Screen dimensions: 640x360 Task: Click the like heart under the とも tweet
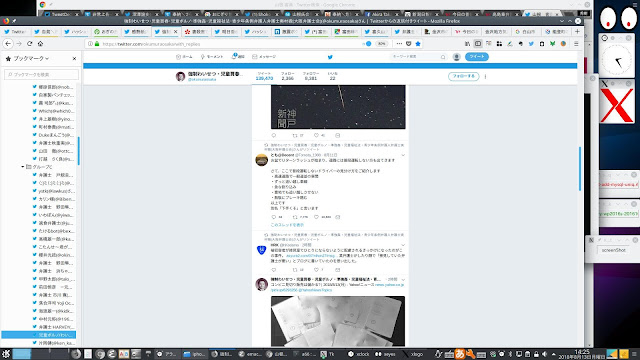pyautogui.click(x=316, y=217)
